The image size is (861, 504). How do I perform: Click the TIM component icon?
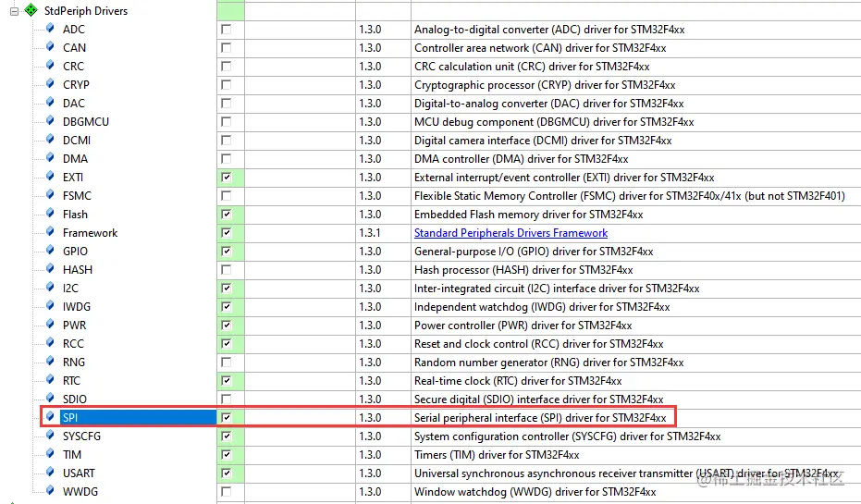coord(50,453)
